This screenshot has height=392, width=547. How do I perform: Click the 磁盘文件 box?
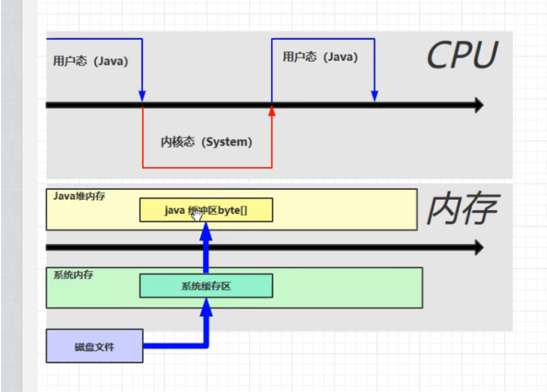[94, 346]
